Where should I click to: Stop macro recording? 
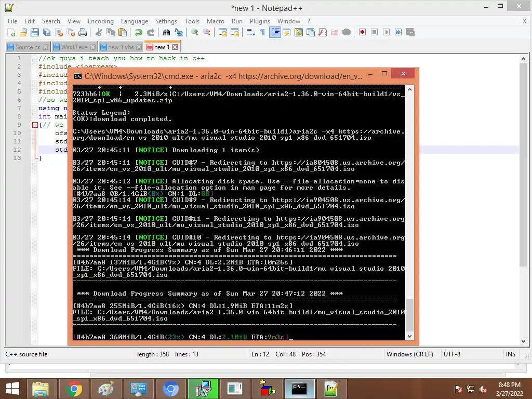click(x=374, y=32)
